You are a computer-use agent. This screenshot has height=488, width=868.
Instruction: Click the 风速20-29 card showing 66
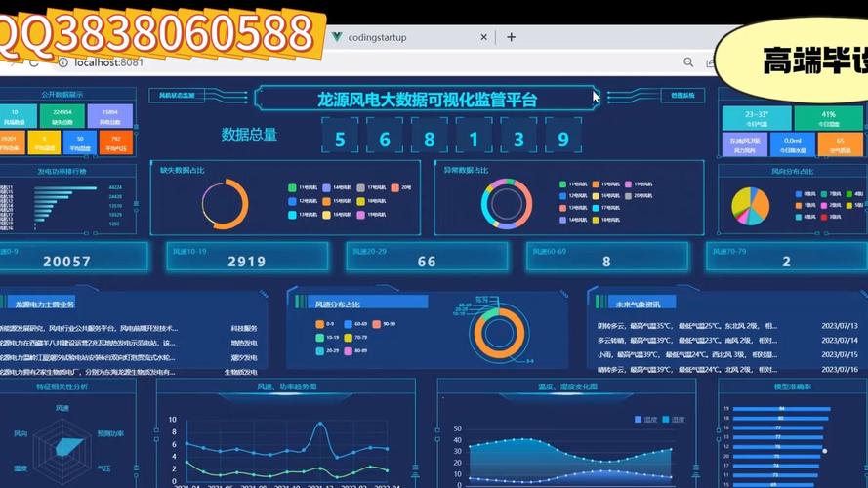427,258
